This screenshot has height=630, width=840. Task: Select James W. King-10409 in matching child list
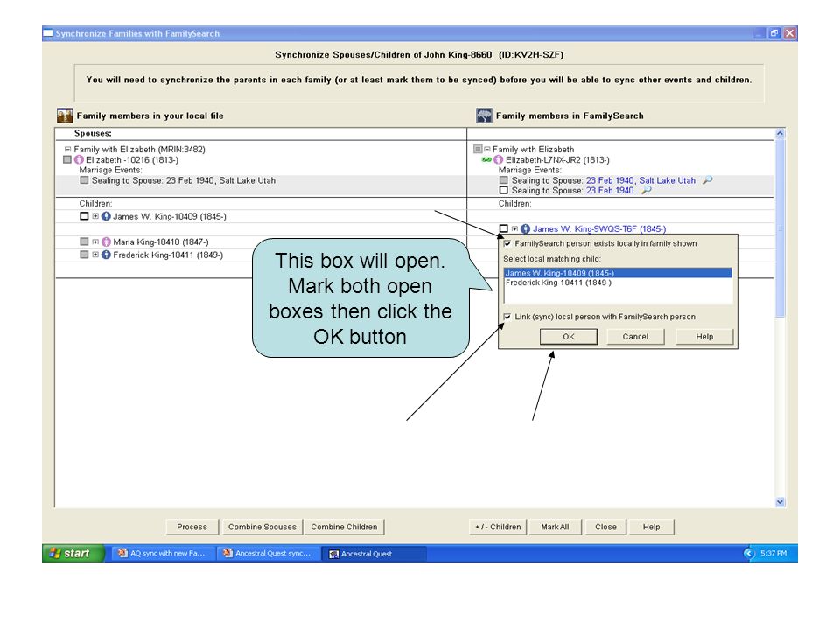point(618,273)
